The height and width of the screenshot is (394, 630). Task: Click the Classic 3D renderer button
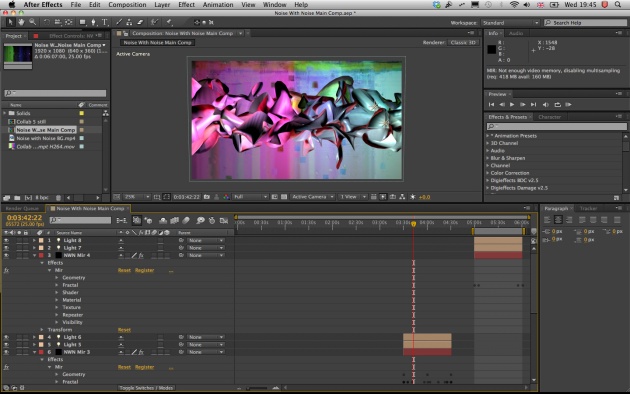tap(463, 42)
